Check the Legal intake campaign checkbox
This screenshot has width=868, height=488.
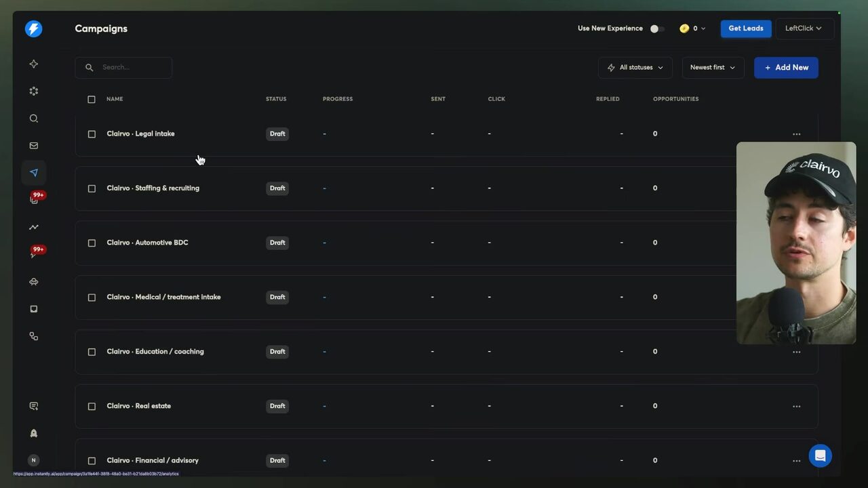92,134
